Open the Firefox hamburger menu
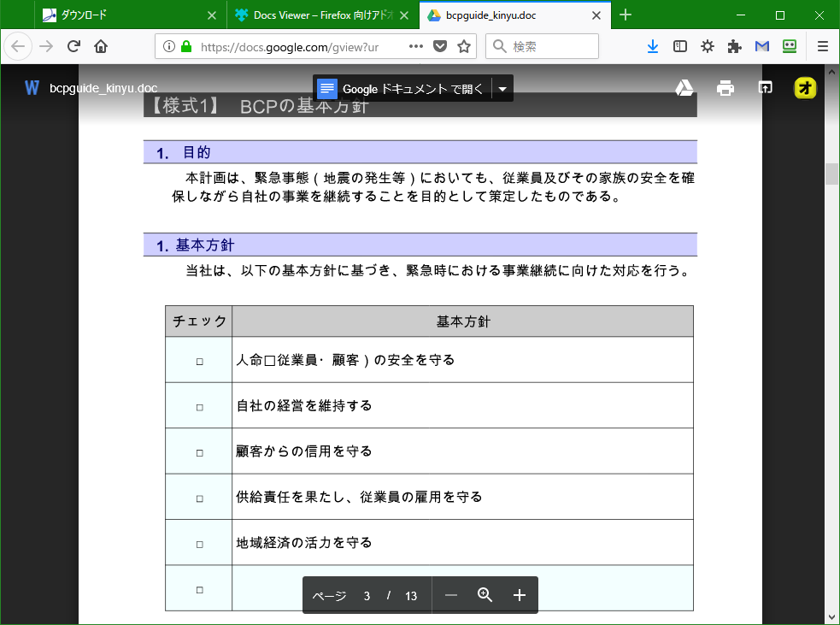840x625 pixels. (823, 47)
